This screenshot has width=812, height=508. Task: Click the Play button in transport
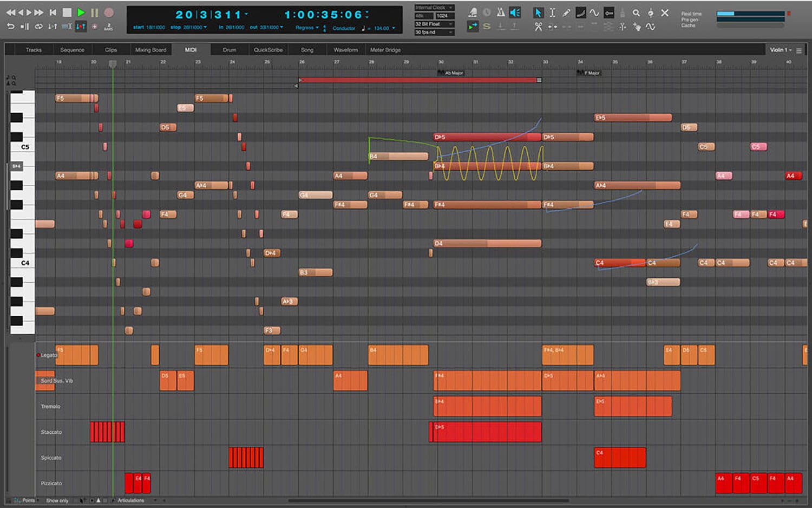click(x=81, y=12)
